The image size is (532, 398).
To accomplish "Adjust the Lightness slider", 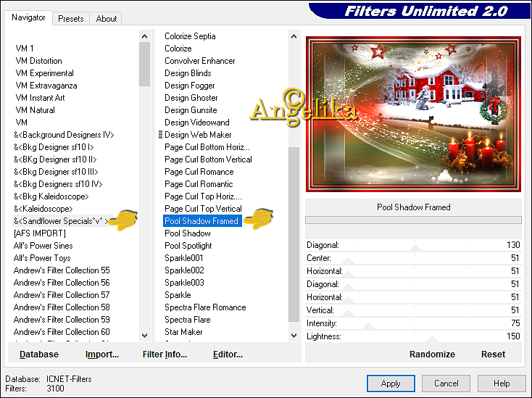I will 413,336.
